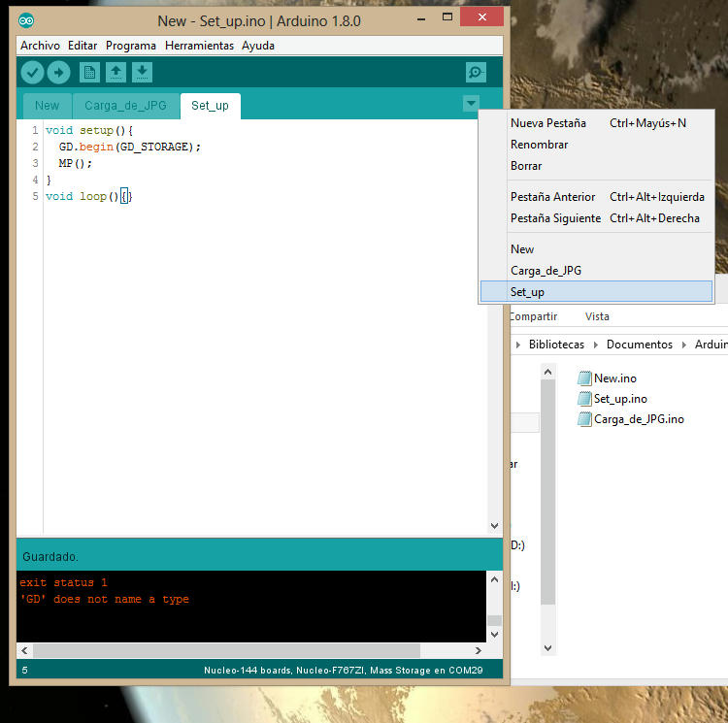Select Pestaña Siguiente menu entry
This screenshot has width=728, height=723.
(597, 218)
